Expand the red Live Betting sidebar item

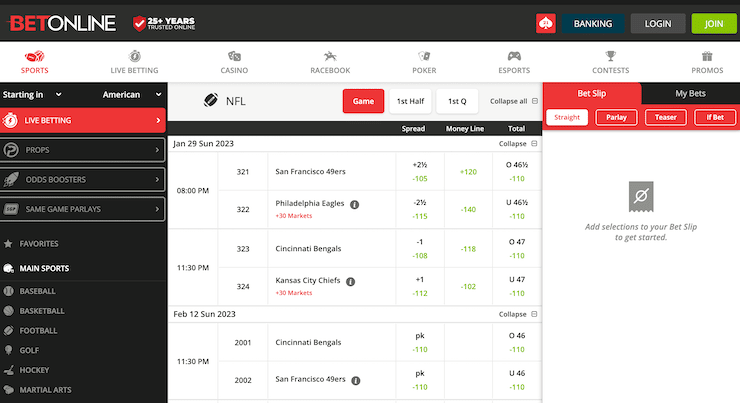[83, 120]
